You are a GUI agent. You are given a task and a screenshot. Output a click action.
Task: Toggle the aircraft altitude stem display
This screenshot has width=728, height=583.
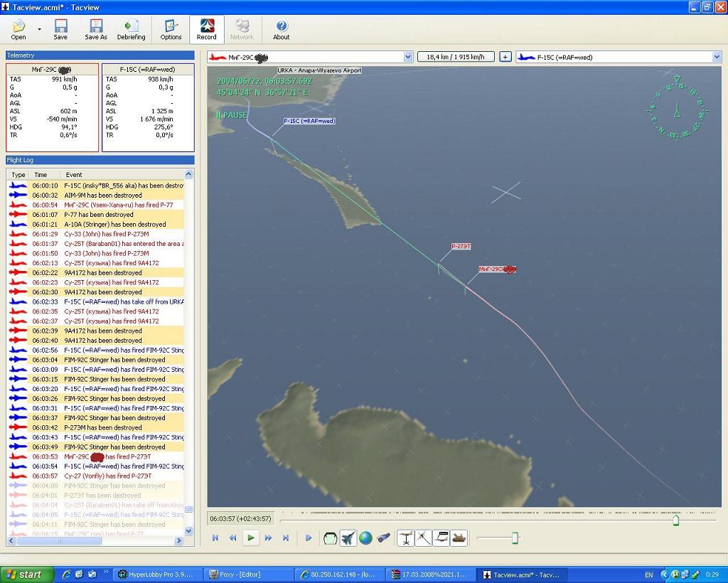point(405,538)
